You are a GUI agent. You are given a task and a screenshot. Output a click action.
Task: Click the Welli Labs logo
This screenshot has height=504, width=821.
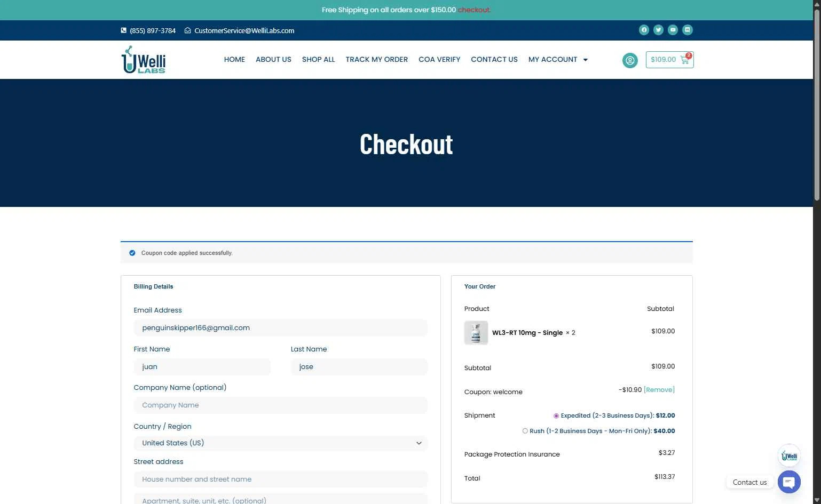144,59
